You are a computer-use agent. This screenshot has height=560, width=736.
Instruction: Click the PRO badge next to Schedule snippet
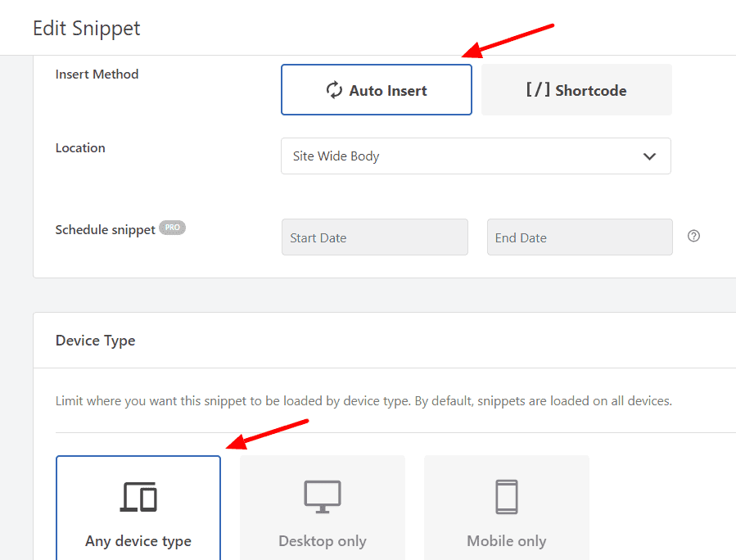click(172, 228)
